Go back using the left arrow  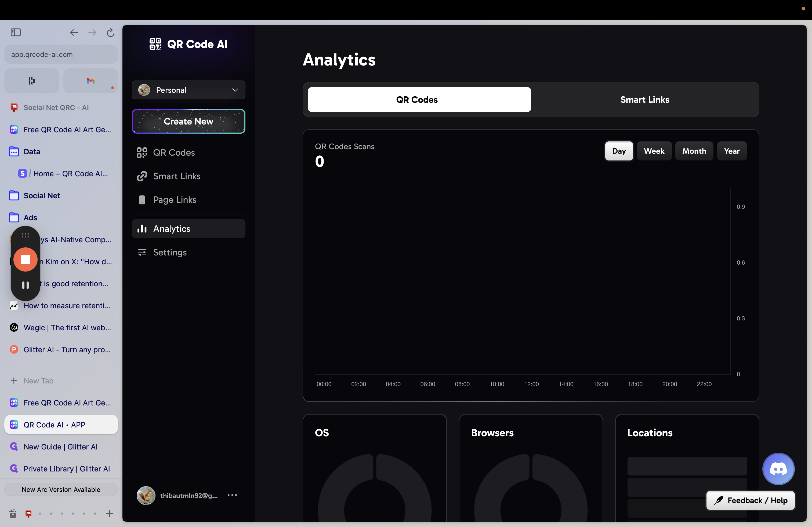[74, 32]
